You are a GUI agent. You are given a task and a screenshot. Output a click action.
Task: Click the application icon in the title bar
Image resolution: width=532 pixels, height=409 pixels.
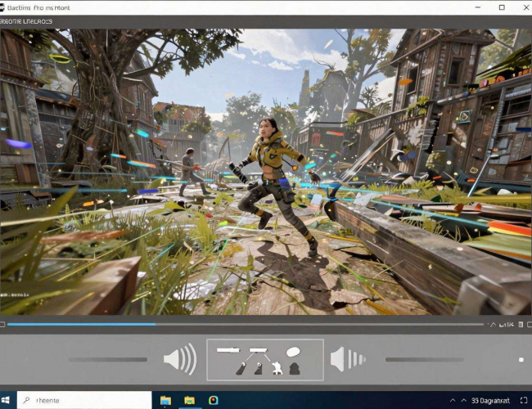pos(2,7)
